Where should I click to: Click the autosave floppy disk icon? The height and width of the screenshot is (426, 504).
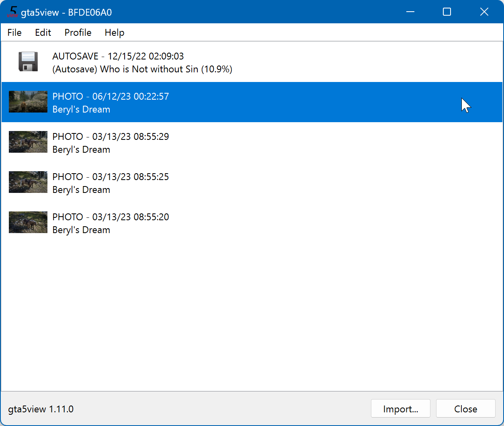click(28, 61)
